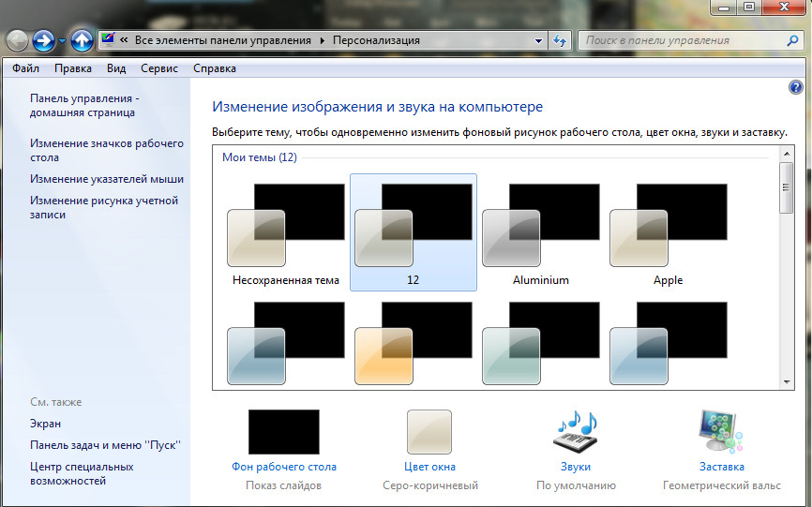Click the Desktop Background black preview icon
The image size is (812, 507).
pos(283,432)
